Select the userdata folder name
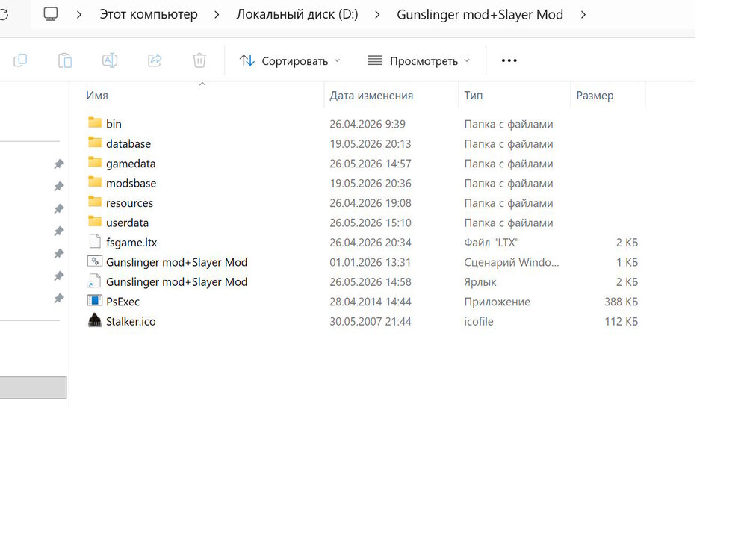Screen dimensions: 747x560 127,223
